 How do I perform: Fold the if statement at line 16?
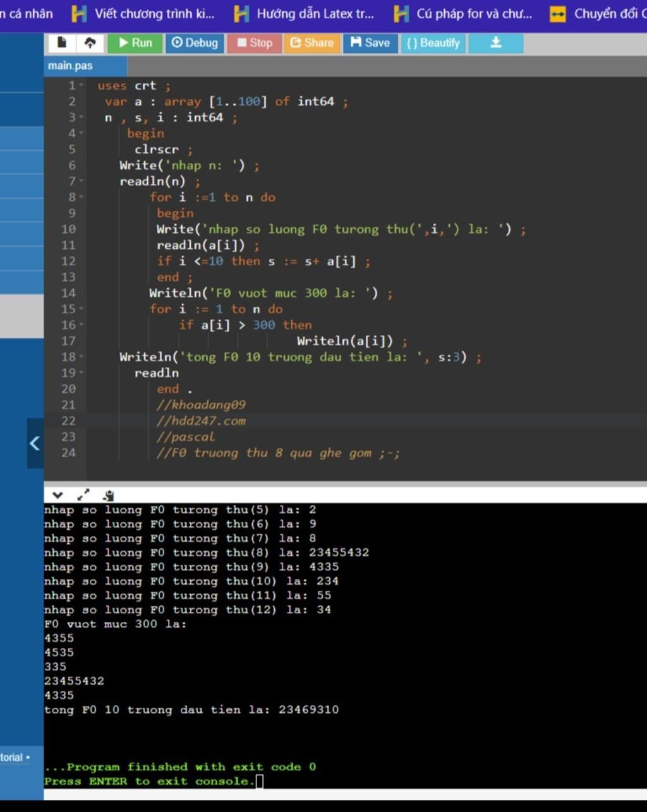(x=81, y=325)
